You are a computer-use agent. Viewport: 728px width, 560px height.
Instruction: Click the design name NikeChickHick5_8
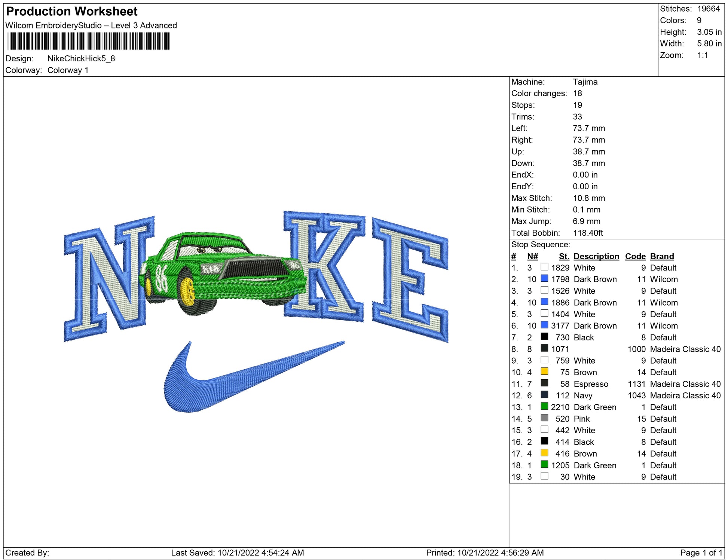81,59
